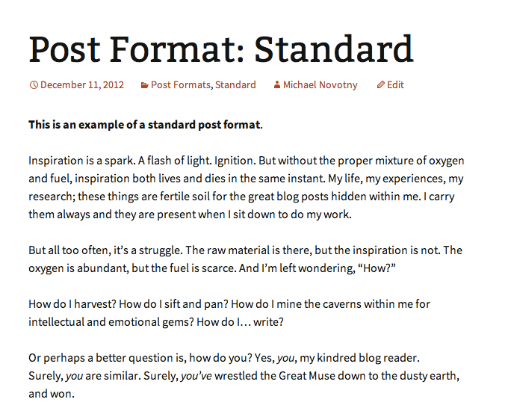Click the clock icon beside the date
Viewport: 508px width, 420px height.
[34, 85]
